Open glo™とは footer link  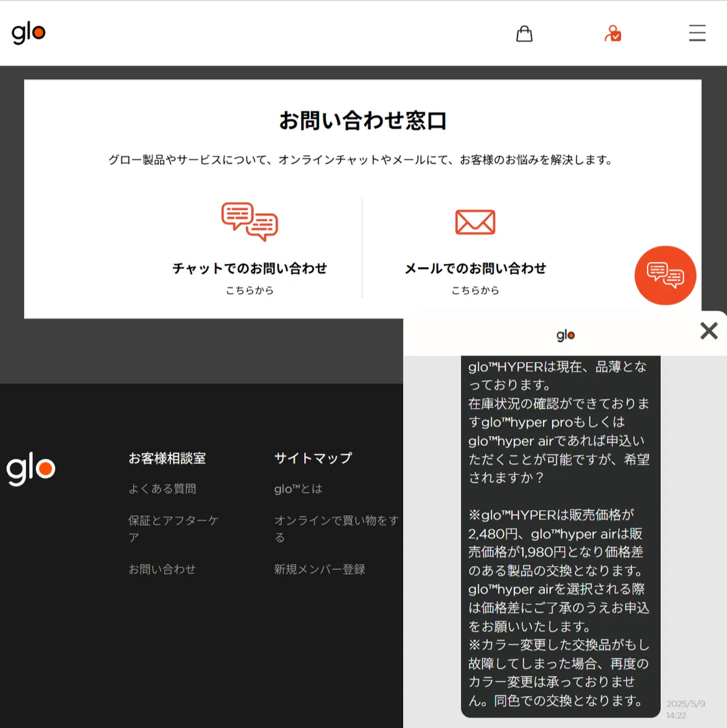coord(298,489)
